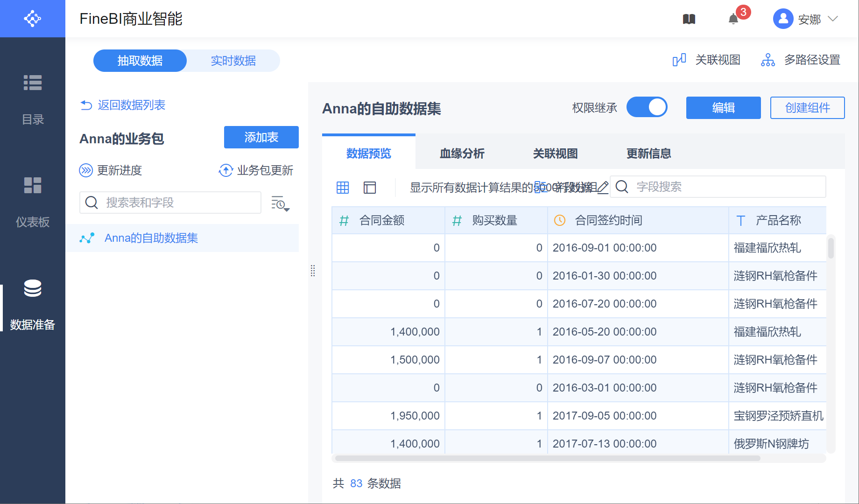Go back via 返回数据列表 link
The image size is (859, 504).
132,105
